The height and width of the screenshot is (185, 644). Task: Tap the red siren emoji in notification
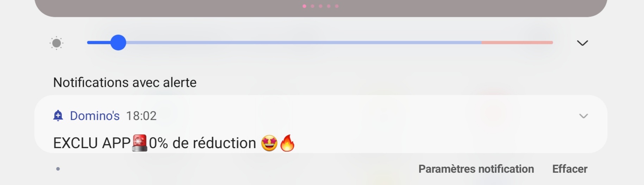coord(140,143)
